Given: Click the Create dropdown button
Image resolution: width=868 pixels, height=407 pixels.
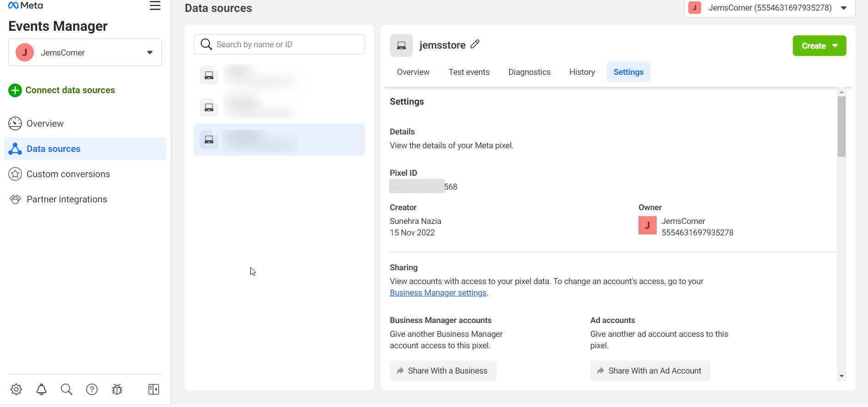Looking at the screenshot, I should click(819, 46).
